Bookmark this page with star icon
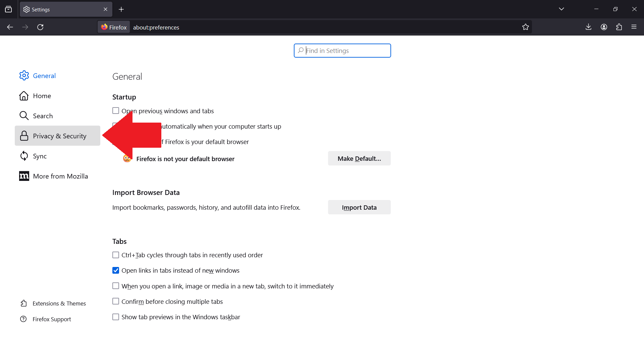This screenshot has height=341, width=644. coord(526,27)
